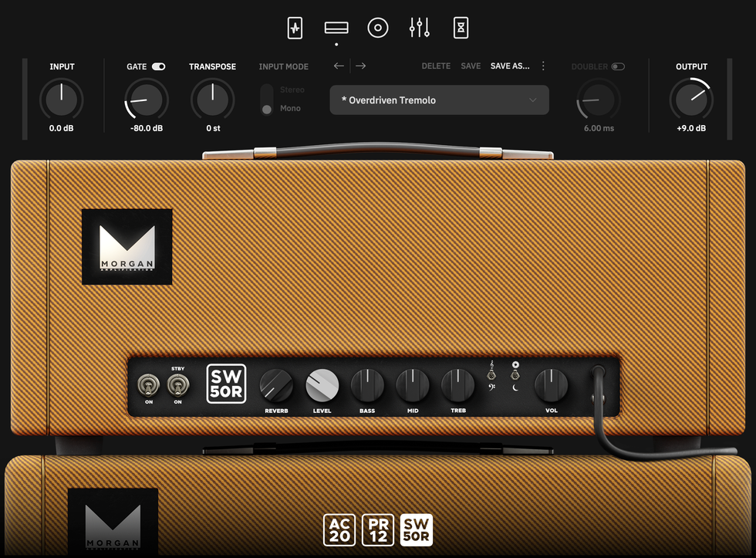Switch to the PR12 amp model
Viewport: 756px width, 558px height.
point(377,530)
